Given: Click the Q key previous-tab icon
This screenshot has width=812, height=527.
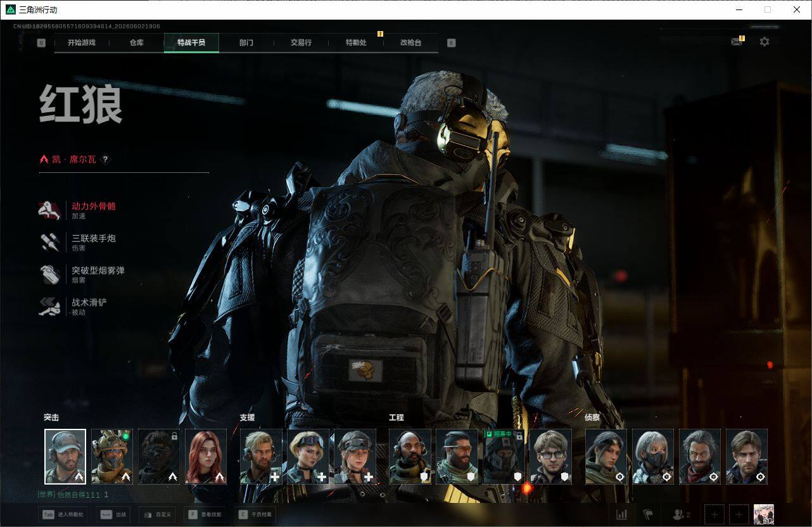Looking at the screenshot, I should tap(41, 43).
